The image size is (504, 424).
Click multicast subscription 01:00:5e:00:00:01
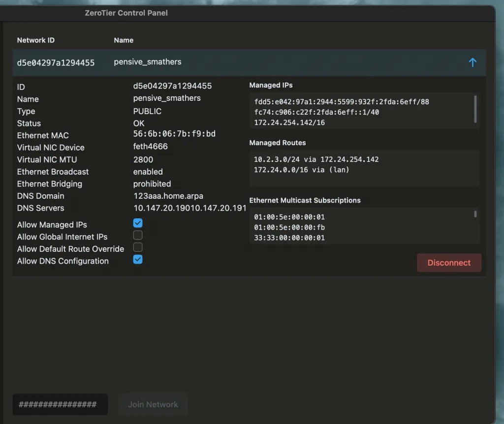[289, 217]
